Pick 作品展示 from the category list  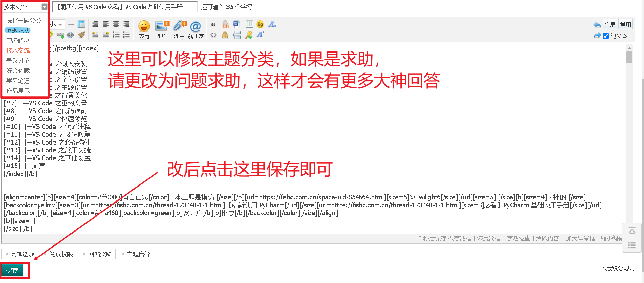[x=18, y=91]
